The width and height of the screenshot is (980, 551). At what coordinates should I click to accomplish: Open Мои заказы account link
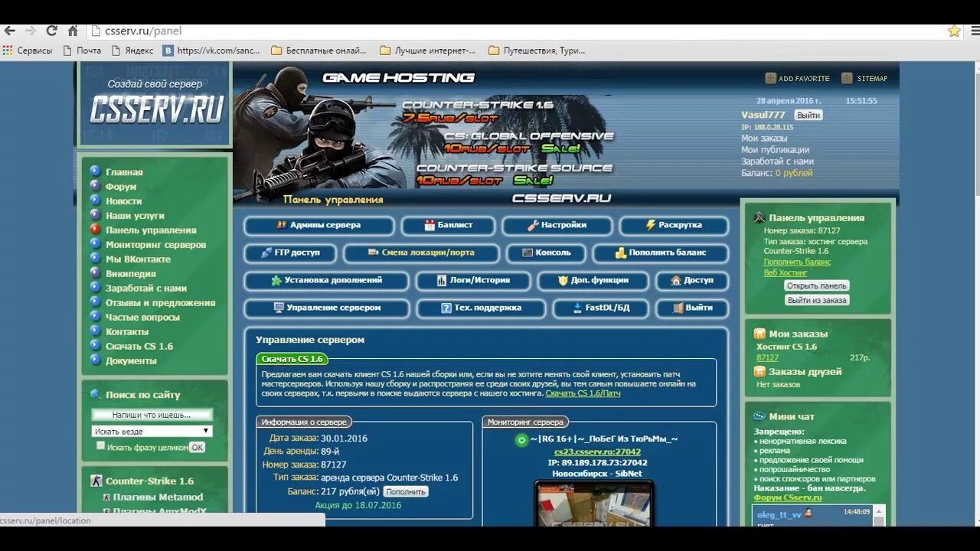pos(763,139)
